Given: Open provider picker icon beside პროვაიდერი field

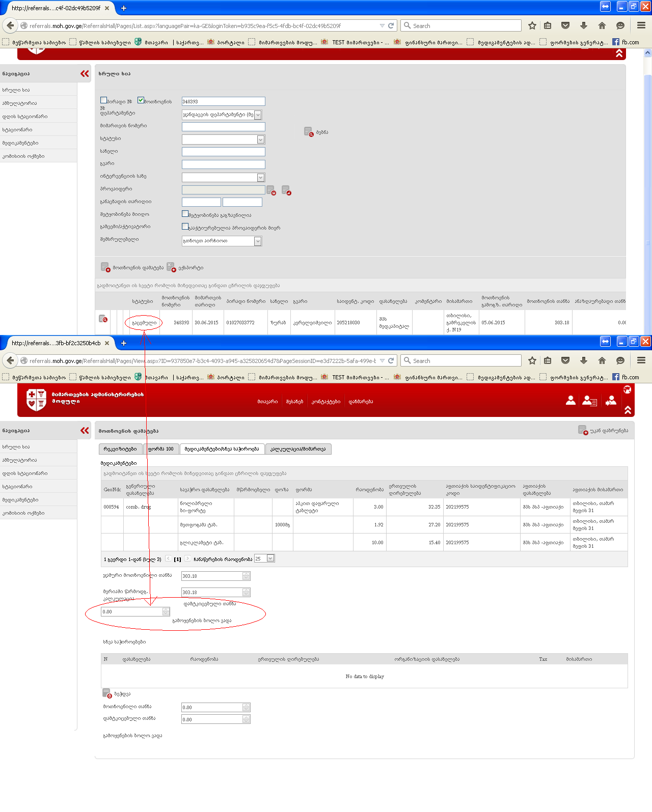Looking at the screenshot, I should coord(271,190).
